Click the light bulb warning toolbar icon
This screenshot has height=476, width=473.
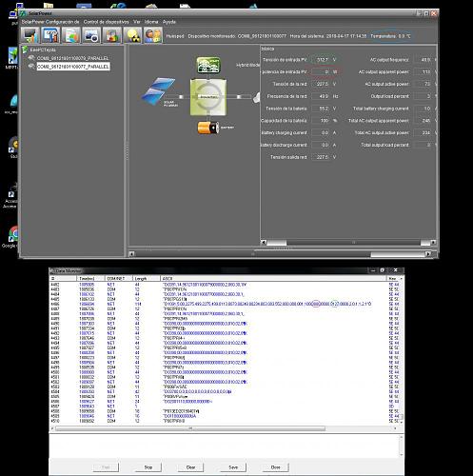pyautogui.click(x=132, y=35)
